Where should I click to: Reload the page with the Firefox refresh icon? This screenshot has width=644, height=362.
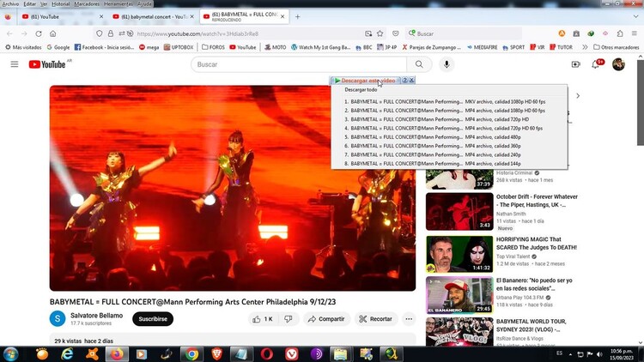tap(39, 33)
